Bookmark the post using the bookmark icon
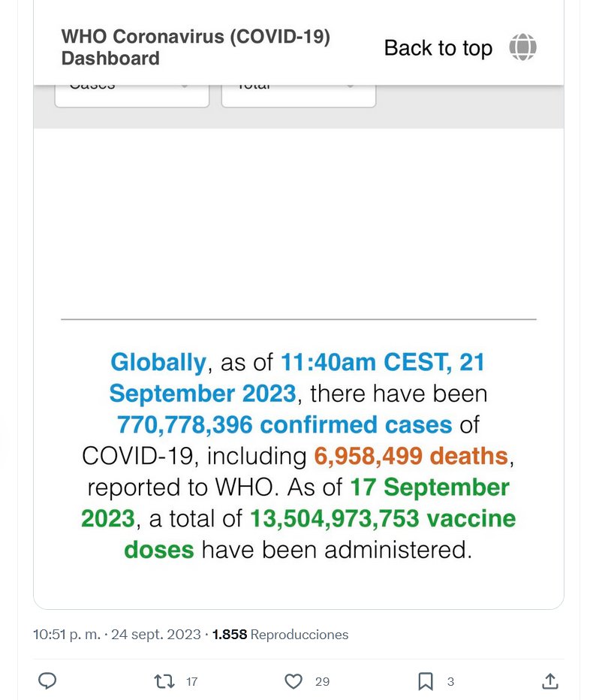 (426, 681)
